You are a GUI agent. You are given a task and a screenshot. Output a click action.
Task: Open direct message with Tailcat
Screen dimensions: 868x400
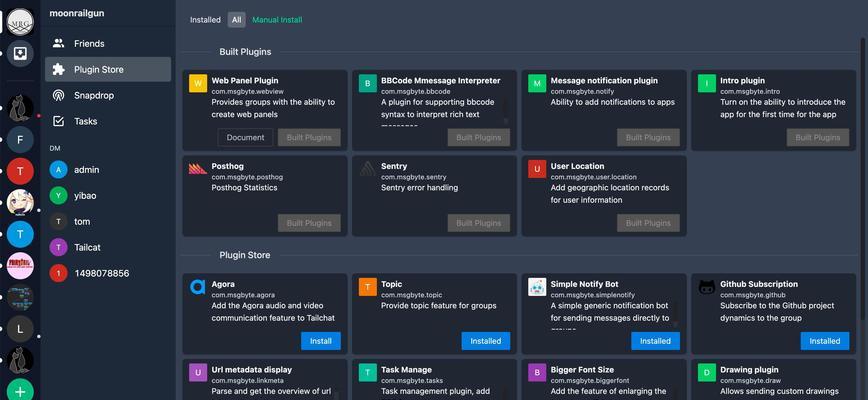[108, 247]
